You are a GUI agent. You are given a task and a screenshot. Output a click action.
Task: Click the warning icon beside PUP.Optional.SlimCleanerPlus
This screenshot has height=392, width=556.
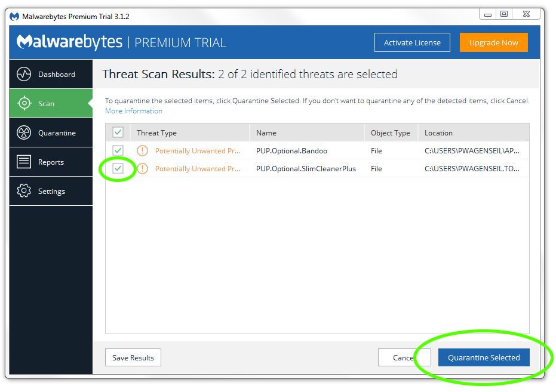[x=142, y=169]
